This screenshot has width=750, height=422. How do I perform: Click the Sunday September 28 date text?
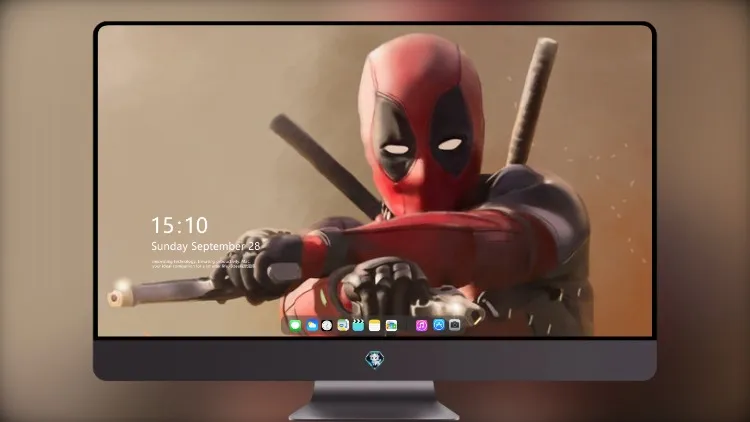[206, 246]
